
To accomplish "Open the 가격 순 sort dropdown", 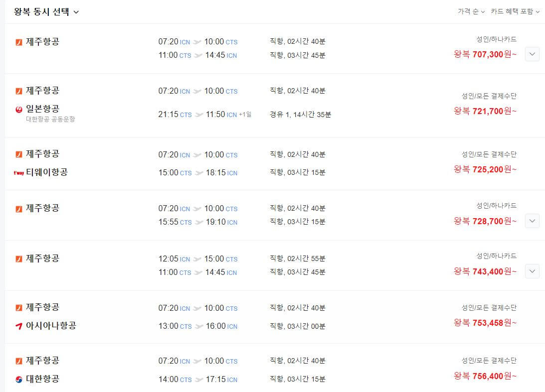I will pyautogui.click(x=471, y=11).
